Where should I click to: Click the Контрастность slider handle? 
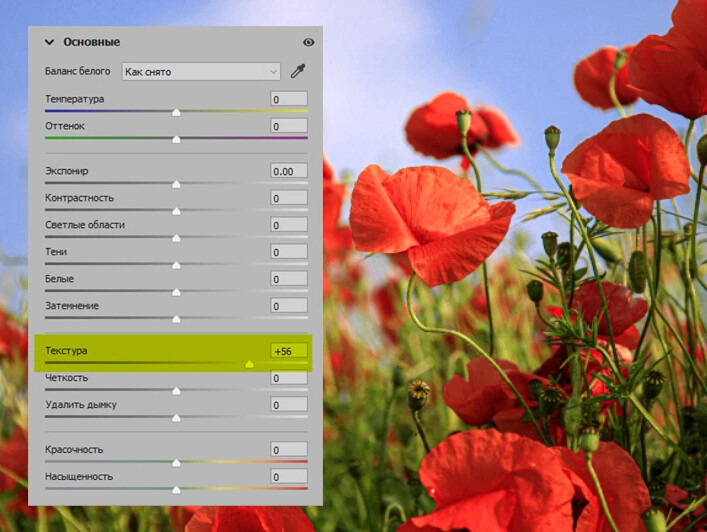[176, 211]
